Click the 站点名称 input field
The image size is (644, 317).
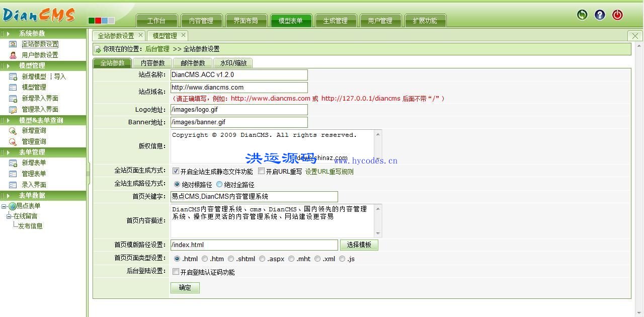click(x=239, y=74)
